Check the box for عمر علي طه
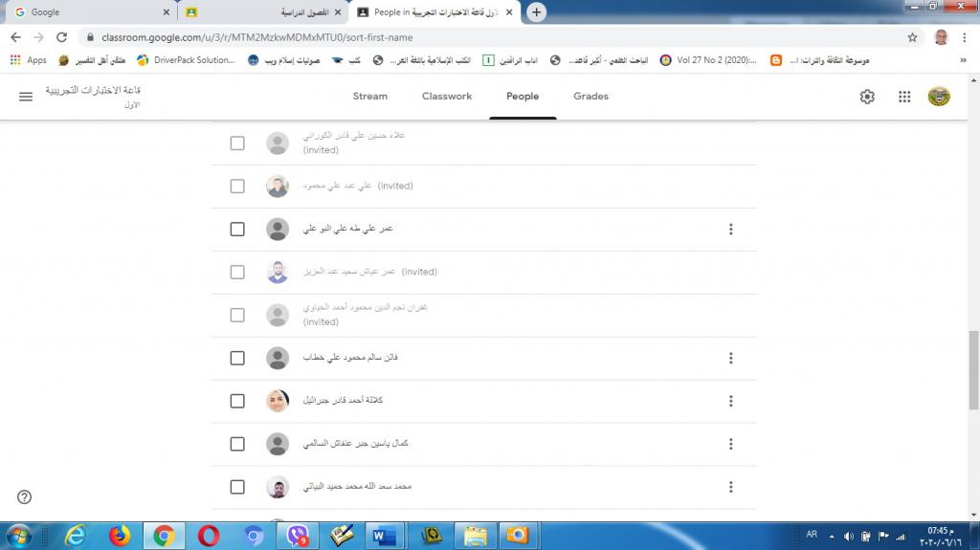Viewport: 980px width, 550px height. point(237,230)
